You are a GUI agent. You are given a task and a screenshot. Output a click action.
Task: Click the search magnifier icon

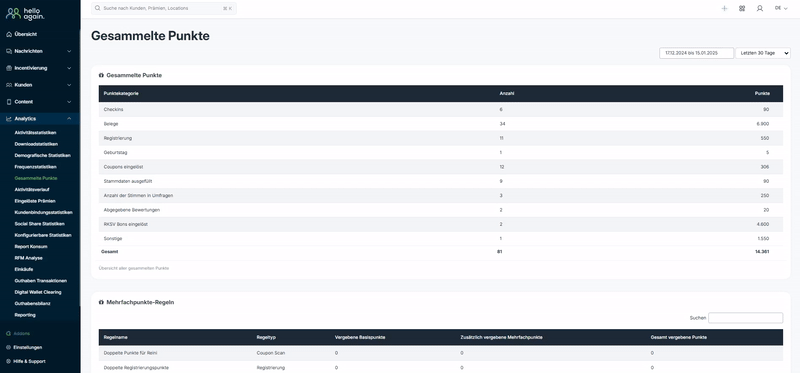click(97, 8)
